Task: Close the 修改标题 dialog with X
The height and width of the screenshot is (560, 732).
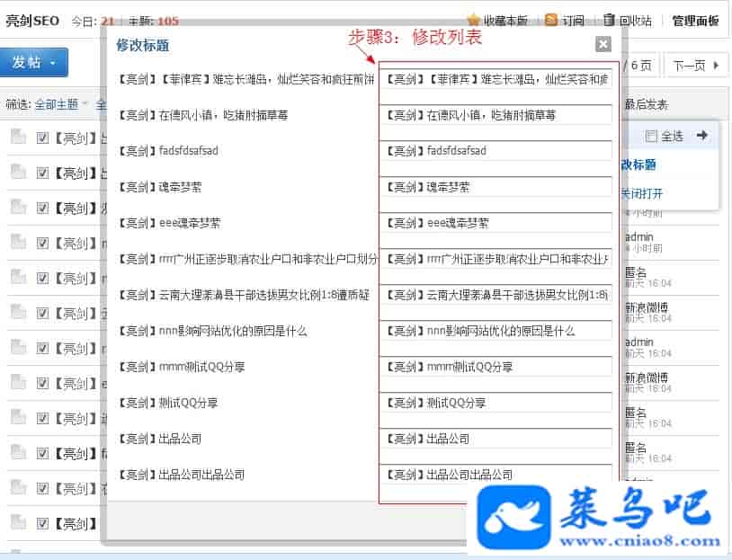Action: pyautogui.click(x=603, y=44)
